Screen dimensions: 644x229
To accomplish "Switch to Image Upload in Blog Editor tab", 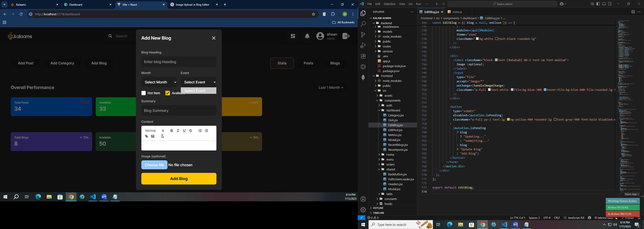I will [x=194, y=4].
